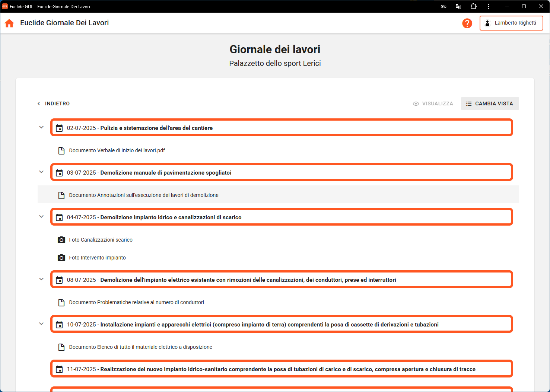
Task: Collapse the 10-07-2025 entry chevron
Action: click(41, 324)
